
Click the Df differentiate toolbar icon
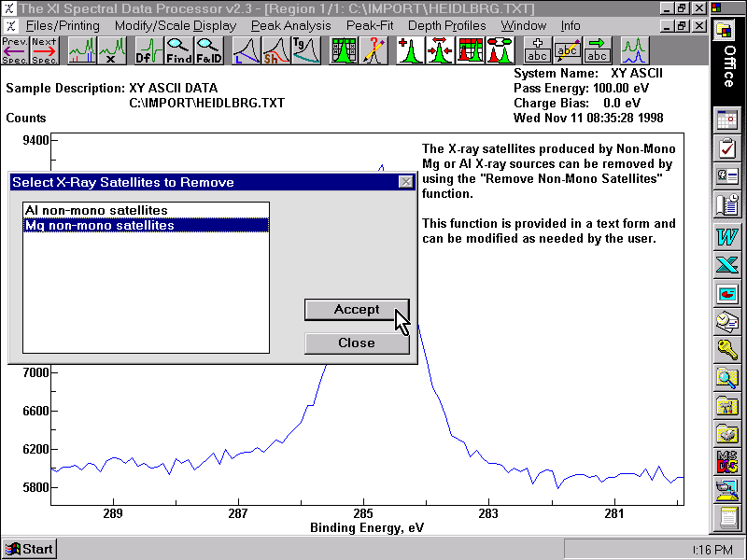(146, 50)
